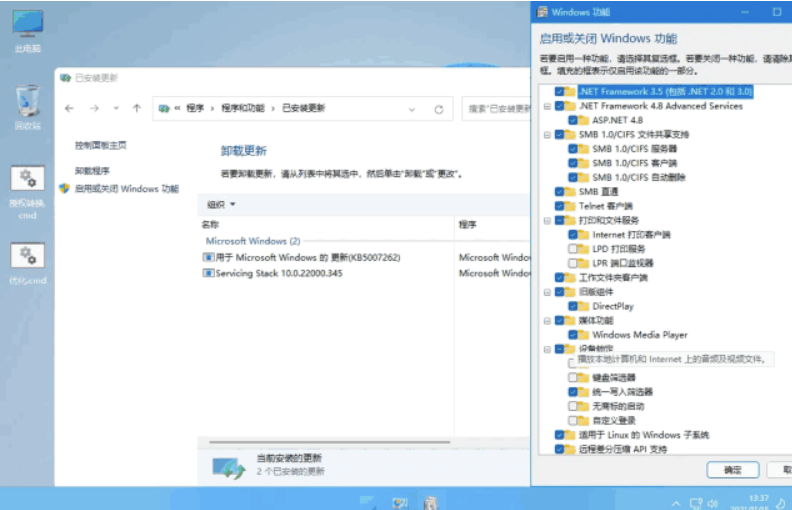Toggle .NET Framework 3.5 checkbox
The height and width of the screenshot is (510, 792).
[559, 91]
